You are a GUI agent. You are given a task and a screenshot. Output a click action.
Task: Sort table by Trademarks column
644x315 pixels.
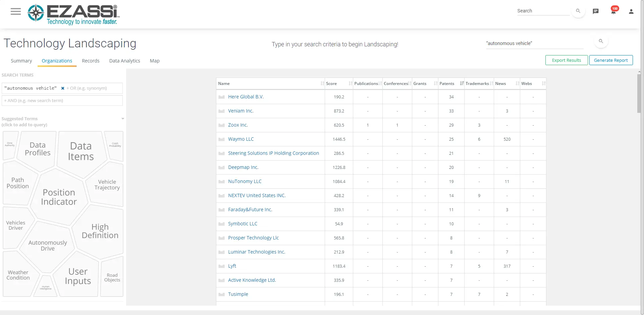click(x=479, y=84)
